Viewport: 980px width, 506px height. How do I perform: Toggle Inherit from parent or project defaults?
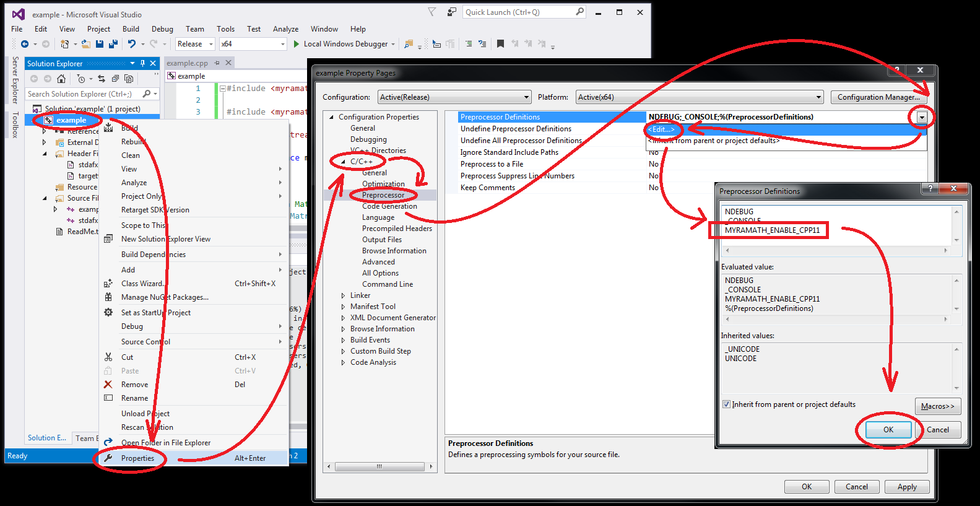[x=726, y=404]
